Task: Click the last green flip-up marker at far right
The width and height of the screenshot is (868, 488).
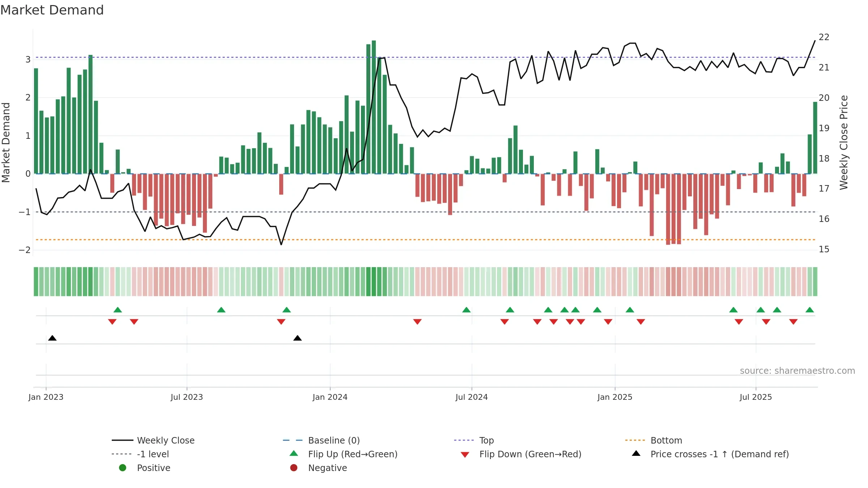Action: point(810,310)
